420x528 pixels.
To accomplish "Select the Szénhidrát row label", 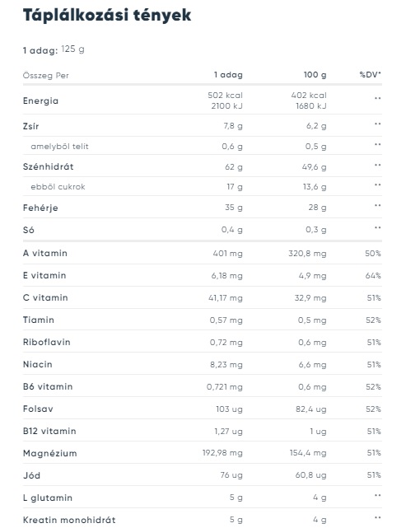I will (48, 166).
